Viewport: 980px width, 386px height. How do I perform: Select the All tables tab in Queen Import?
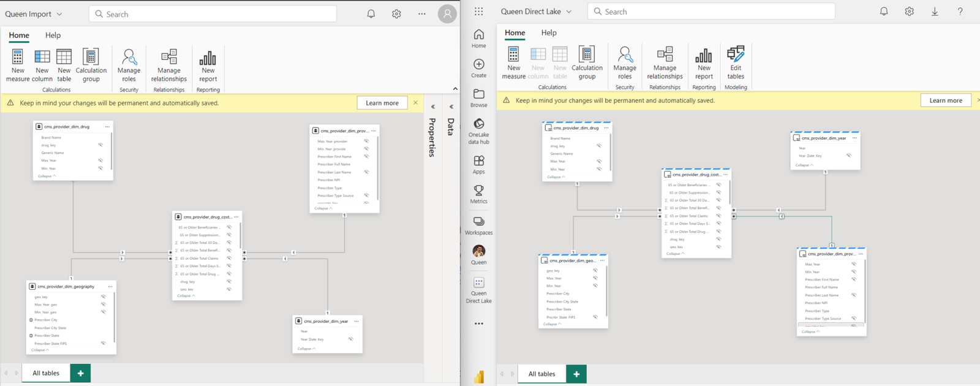coord(46,373)
